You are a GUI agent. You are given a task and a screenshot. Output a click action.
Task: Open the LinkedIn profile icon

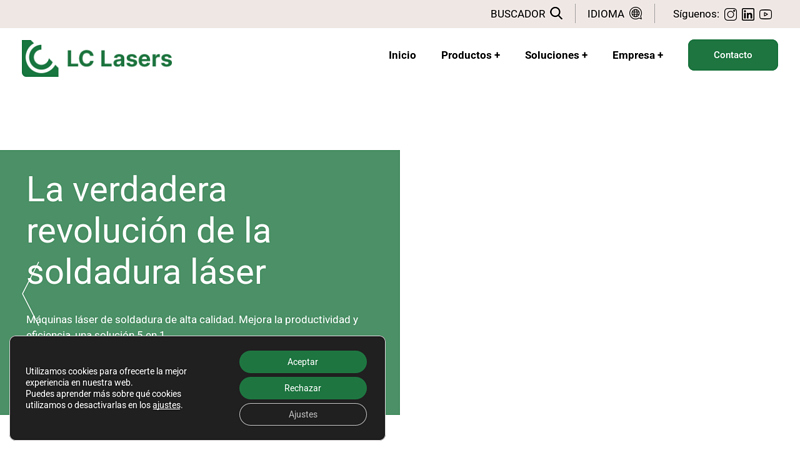(x=748, y=14)
